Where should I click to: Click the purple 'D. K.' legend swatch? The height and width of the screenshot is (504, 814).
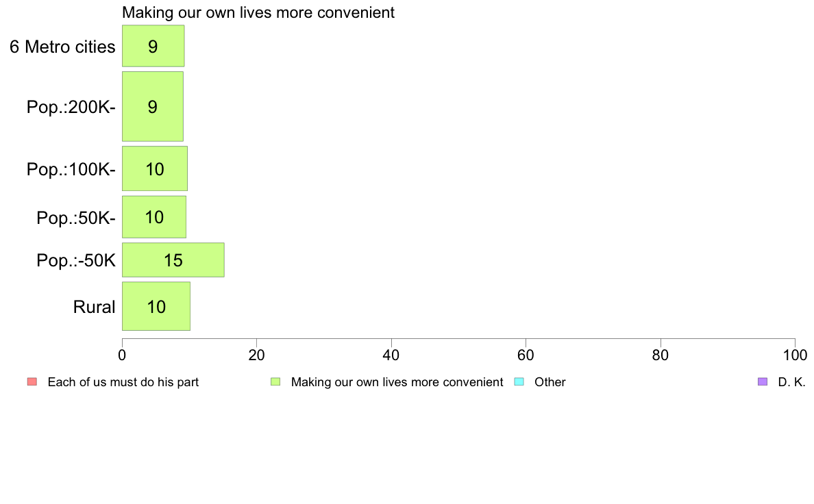point(763,382)
